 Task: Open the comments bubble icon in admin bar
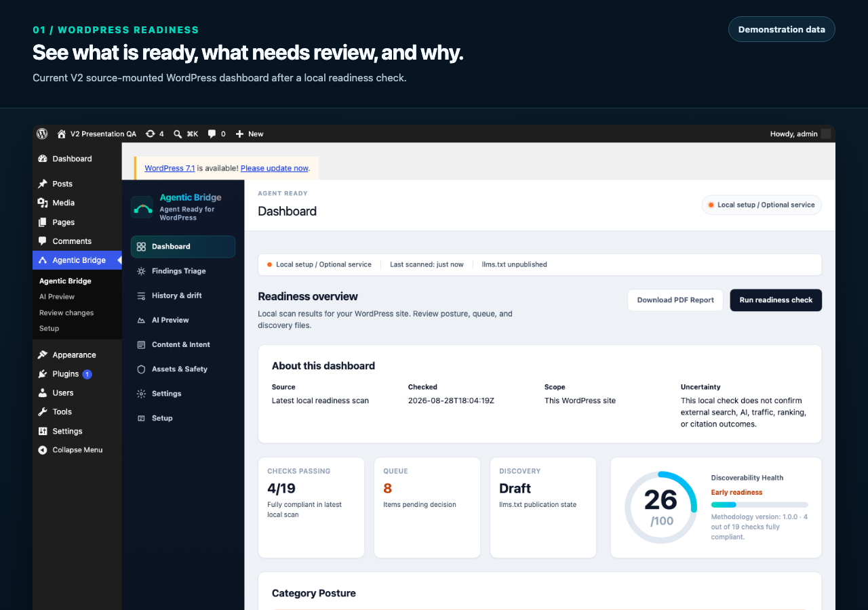(x=212, y=134)
